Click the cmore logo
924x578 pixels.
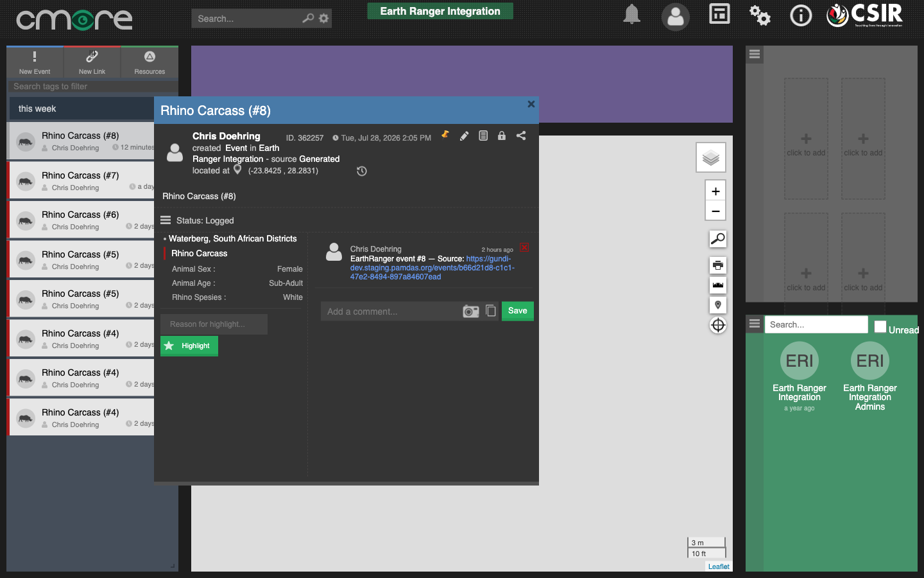tap(74, 19)
